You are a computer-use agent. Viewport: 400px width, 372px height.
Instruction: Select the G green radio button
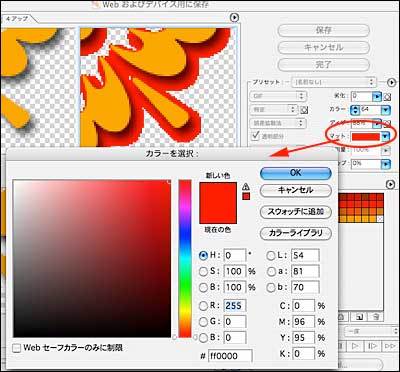pos(203,322)
